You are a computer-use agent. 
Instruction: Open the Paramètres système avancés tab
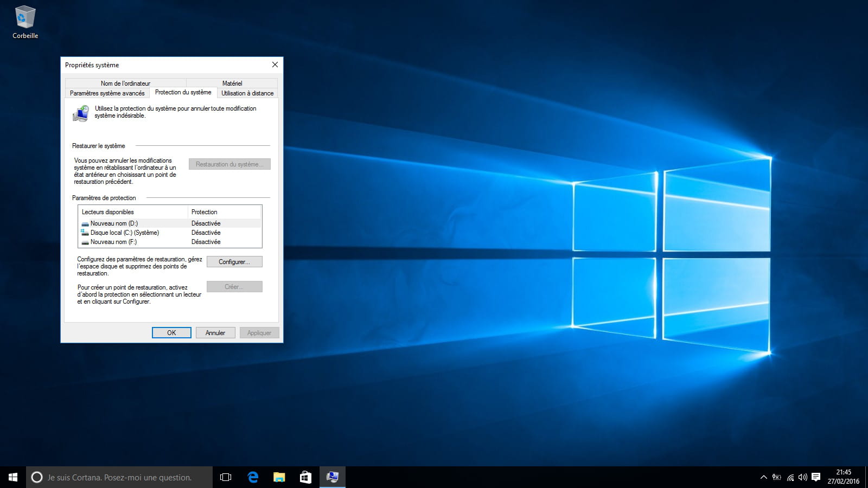pos(107,93)
